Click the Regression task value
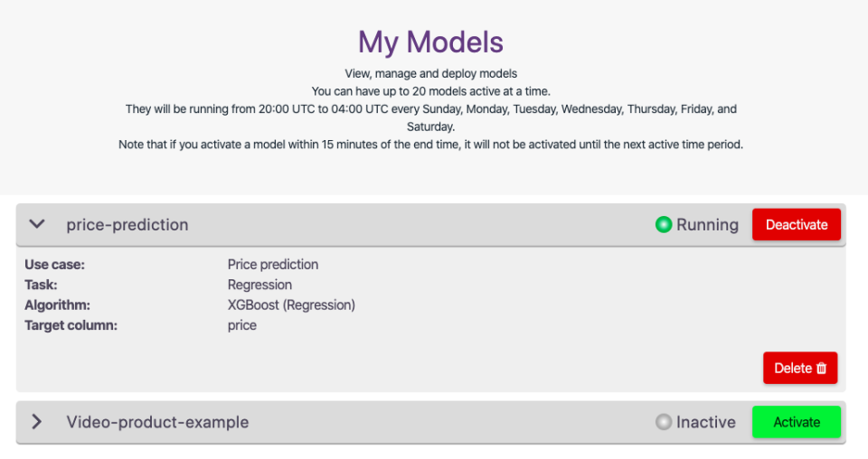 point(259,285)
